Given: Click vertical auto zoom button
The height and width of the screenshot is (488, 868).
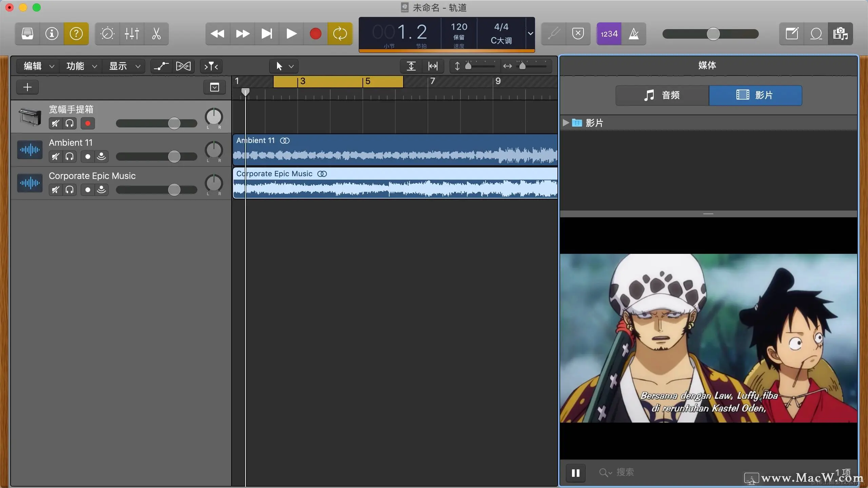Looking at the screenshot, I should [x=411, y=66].
